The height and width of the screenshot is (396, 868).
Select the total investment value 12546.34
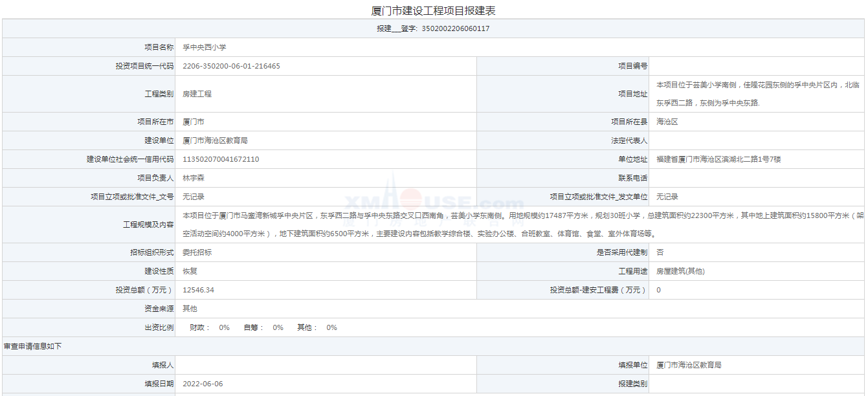coord(198,290)
